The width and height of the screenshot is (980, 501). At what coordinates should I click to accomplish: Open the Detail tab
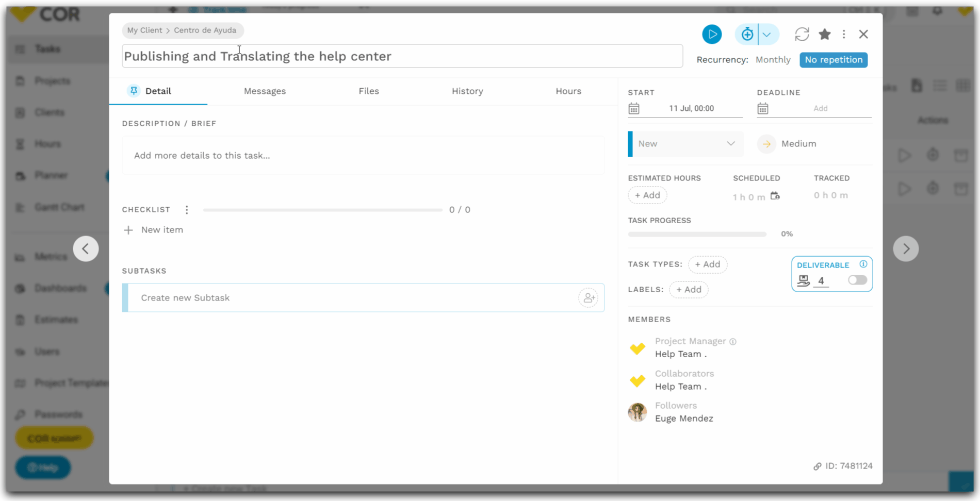(x=158, y=91)
